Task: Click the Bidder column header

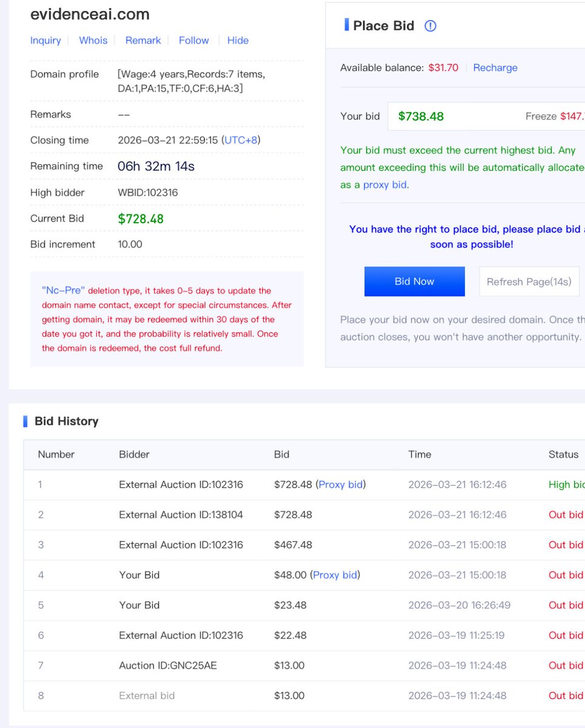Action: point(134,454)
